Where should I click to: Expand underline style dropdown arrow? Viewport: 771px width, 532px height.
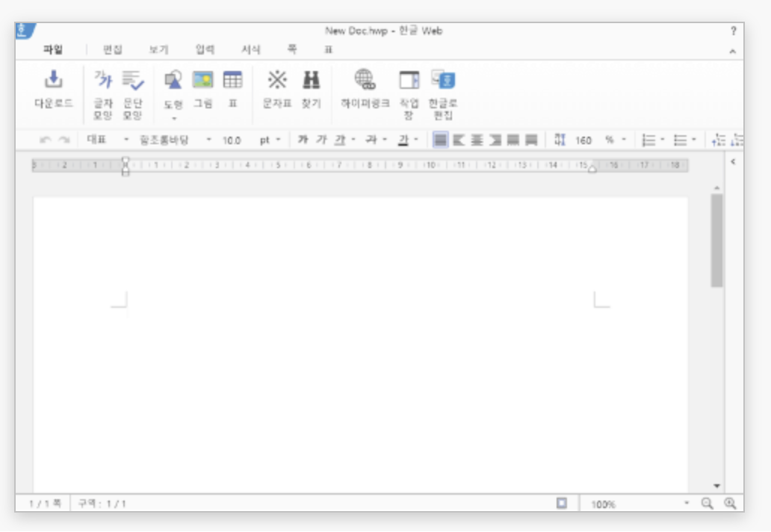[353, 139]
